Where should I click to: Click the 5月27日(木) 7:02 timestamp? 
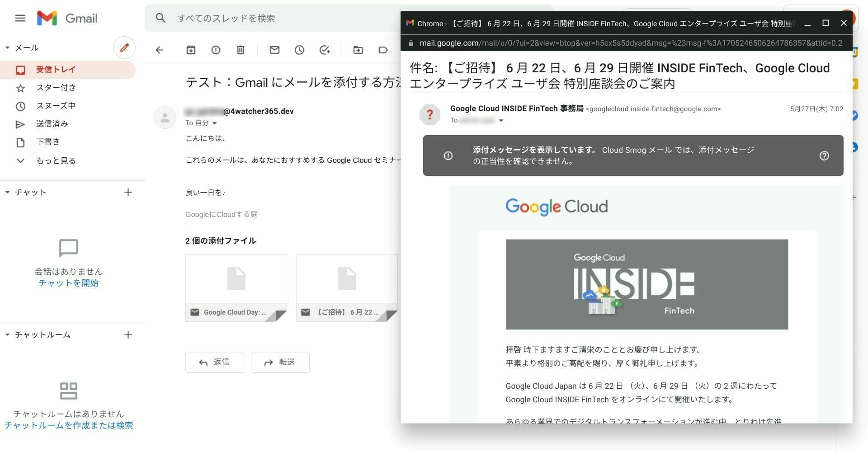pos(816,109)
